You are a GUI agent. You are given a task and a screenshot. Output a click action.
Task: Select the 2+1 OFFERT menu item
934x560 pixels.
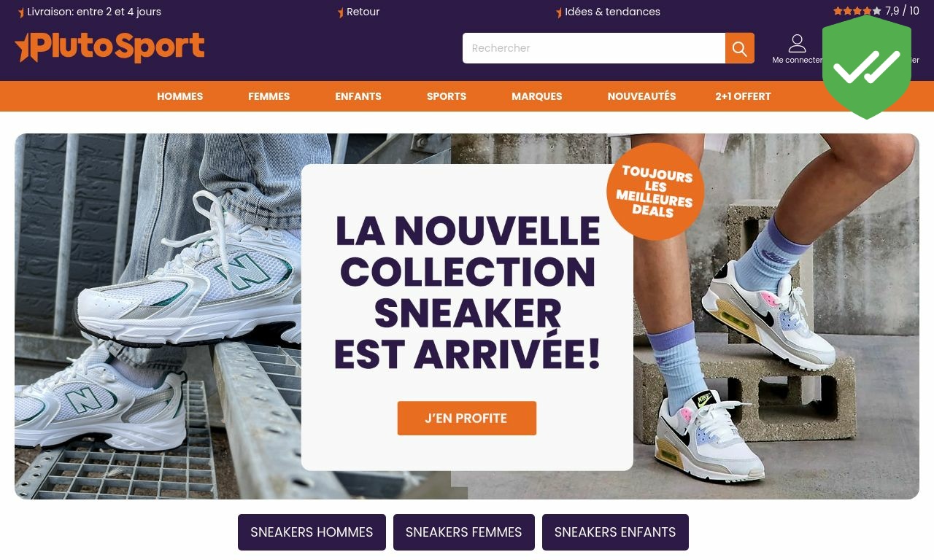pyautogui.click(x=743, y=96)
